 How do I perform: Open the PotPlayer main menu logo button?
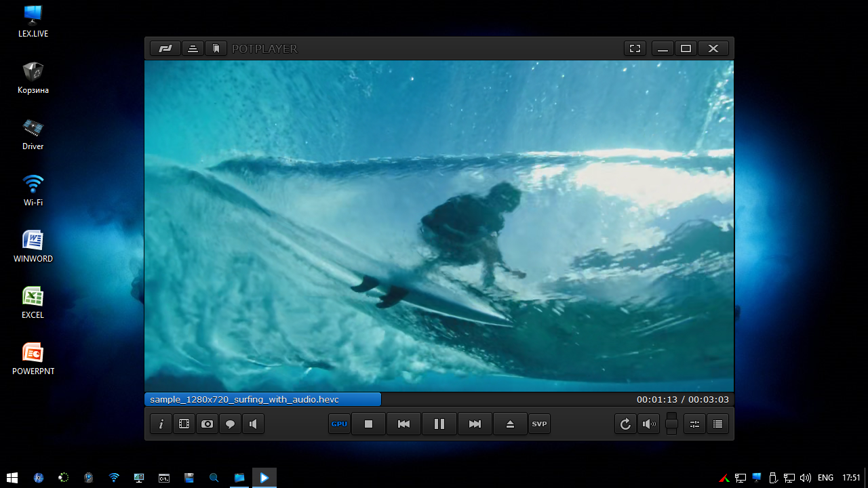click(x=165, y=49)
